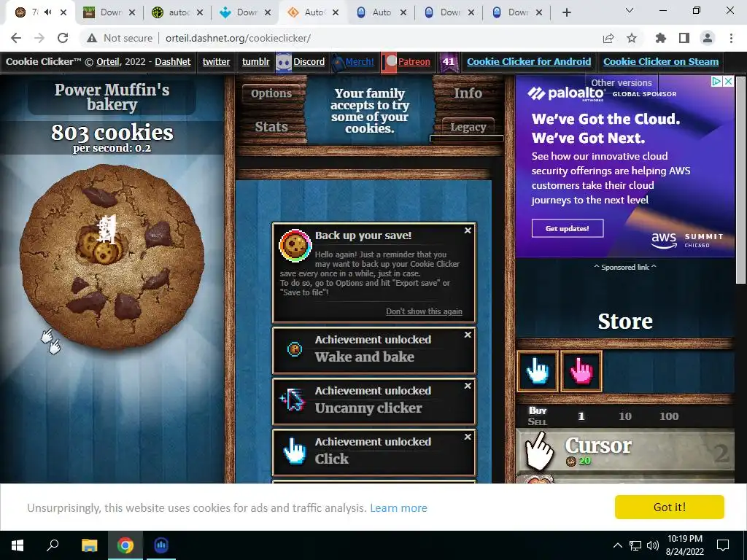Click the Legacy button
The width and height of the screenshot is (747, 560).
point(468,127)
